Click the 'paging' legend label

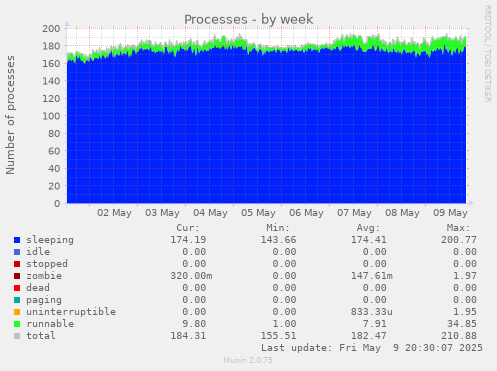tap(44, 300)
